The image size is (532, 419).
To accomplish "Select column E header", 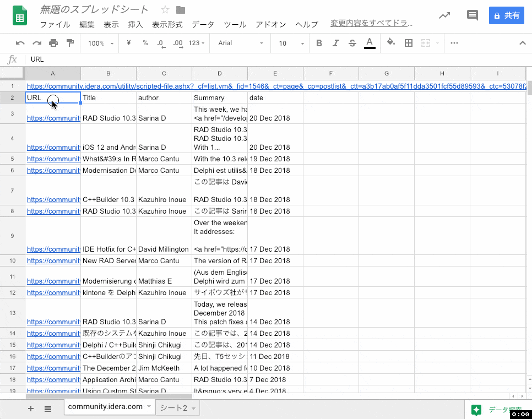I will coord(275,73).
